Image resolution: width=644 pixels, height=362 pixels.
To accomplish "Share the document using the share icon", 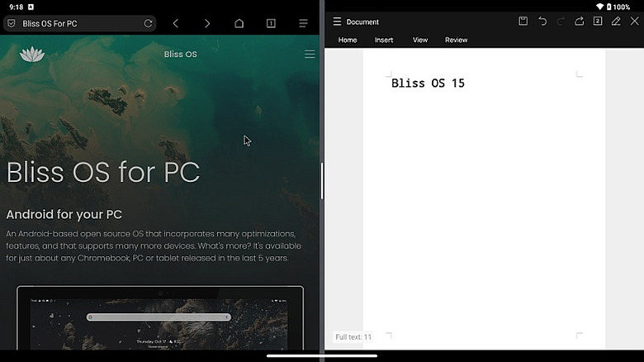I will (580, 21).
